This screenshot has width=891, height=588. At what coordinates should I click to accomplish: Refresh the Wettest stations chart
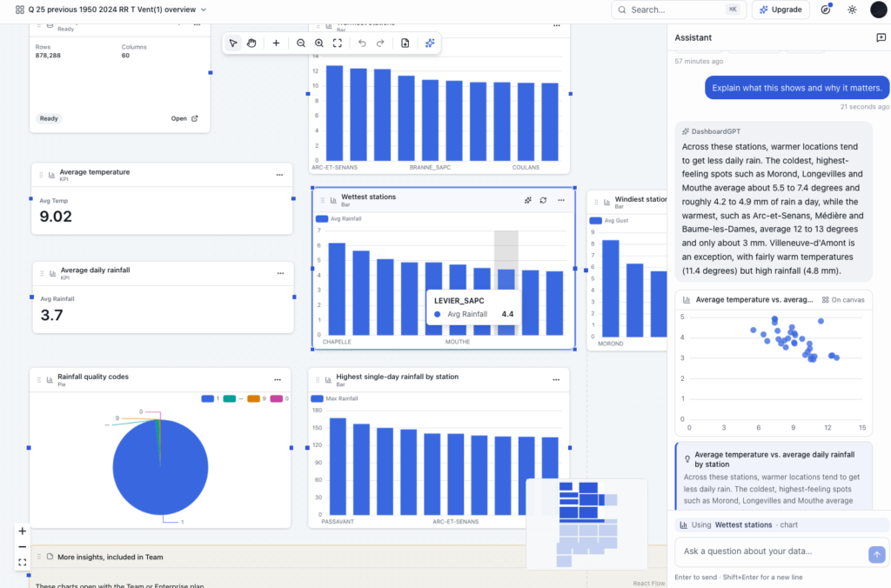[543, 200]
